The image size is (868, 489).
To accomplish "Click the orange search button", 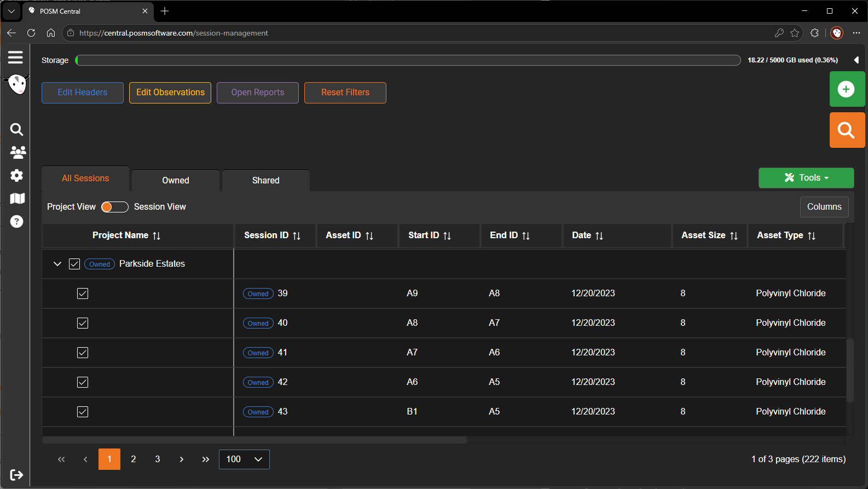I will [x=847, y=130].
